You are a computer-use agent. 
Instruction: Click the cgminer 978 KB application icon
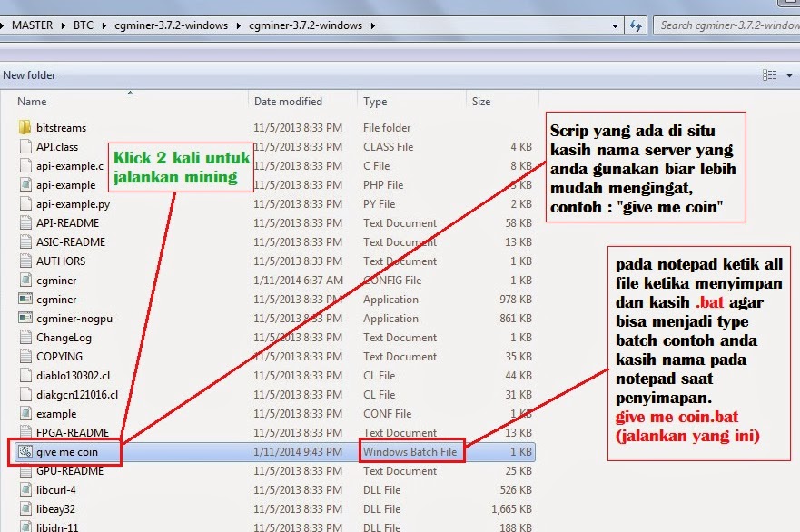pos(25,300)
